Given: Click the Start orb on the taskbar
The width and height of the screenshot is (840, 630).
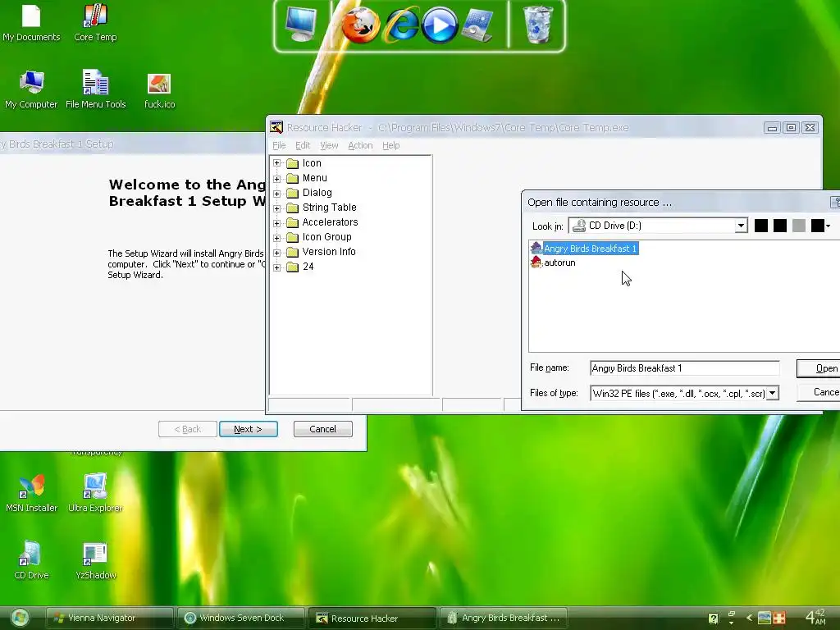Looking at the screenshot, I should [x=20, y=619].
